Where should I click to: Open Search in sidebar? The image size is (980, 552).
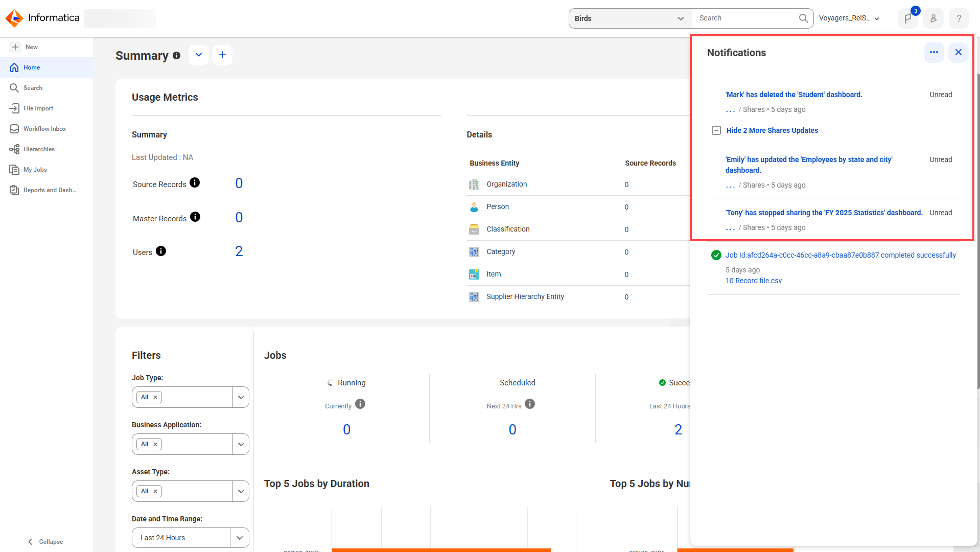pyautogui.click(x=46, y=88)
